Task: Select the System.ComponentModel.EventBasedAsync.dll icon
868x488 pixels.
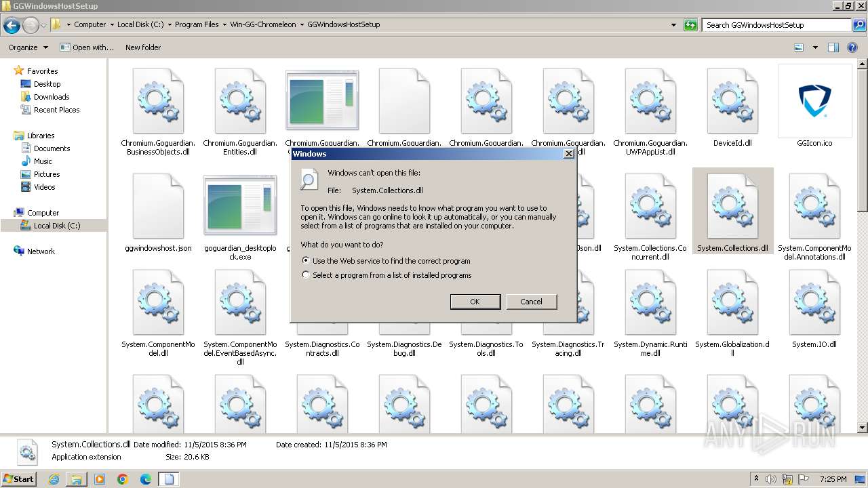Action: pyautogui.click(x=240, y=302)
